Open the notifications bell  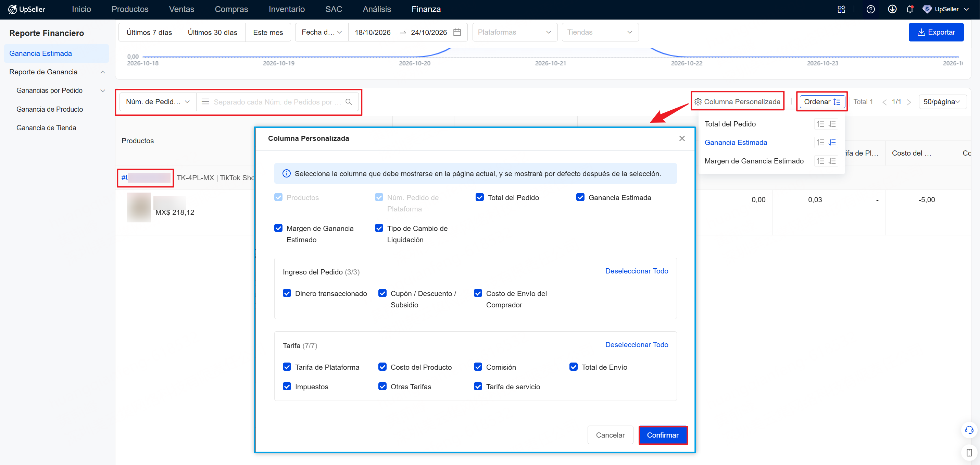(909, 9)
